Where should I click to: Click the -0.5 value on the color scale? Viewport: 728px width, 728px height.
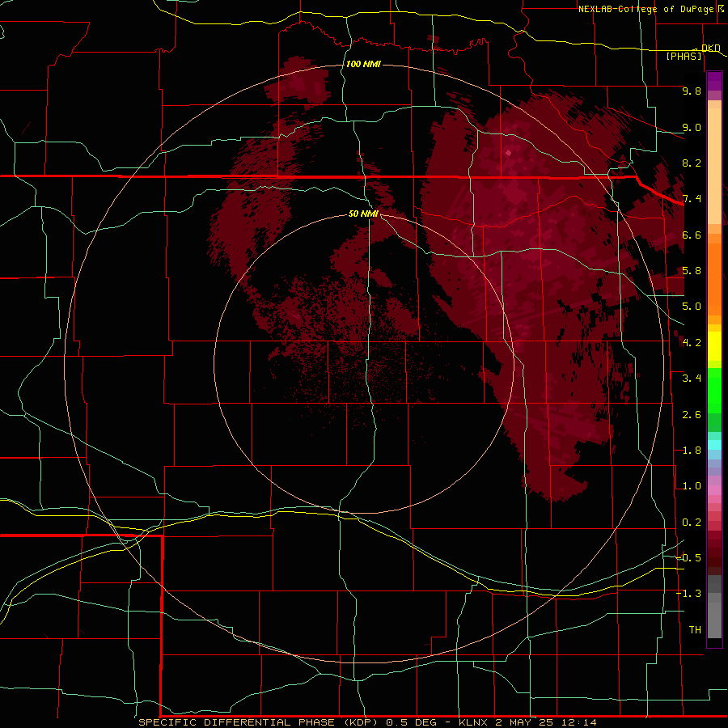pos(689,557)
